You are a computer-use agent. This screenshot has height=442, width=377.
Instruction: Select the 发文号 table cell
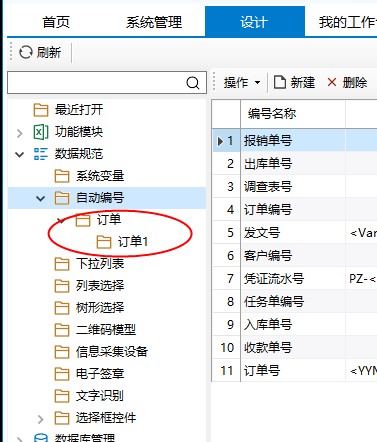point(293,233)
